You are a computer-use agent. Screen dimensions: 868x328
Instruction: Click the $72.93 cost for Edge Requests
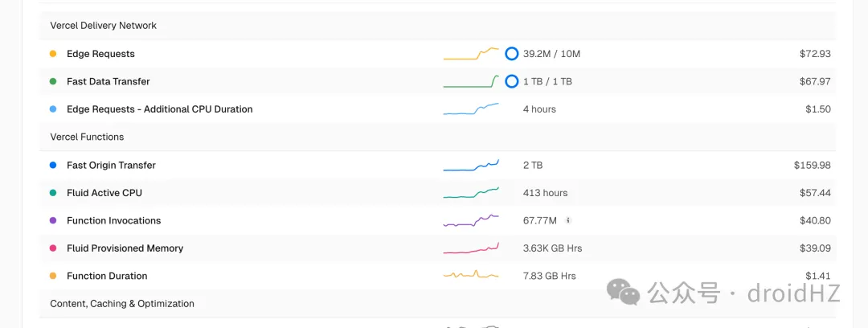815,54
